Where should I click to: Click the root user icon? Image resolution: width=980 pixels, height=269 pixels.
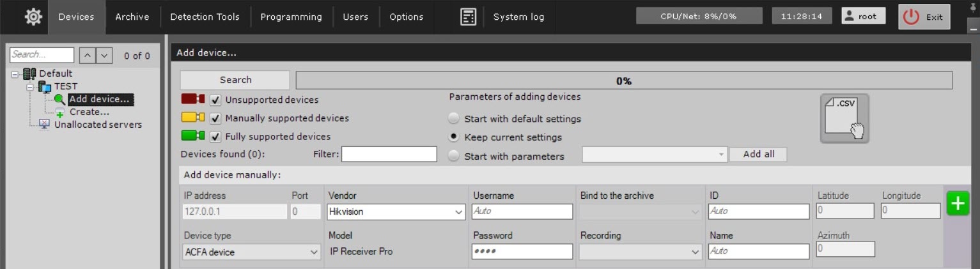(x=850, y=17)
